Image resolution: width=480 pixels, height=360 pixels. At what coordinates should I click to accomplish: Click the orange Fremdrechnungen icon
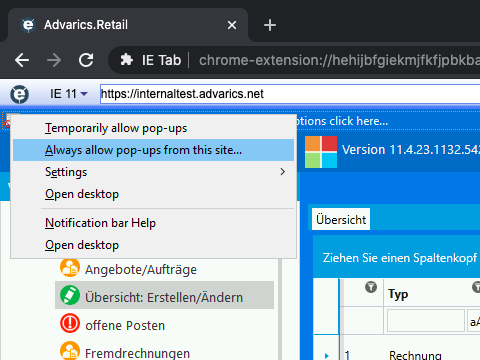click(x=70, y=351)
